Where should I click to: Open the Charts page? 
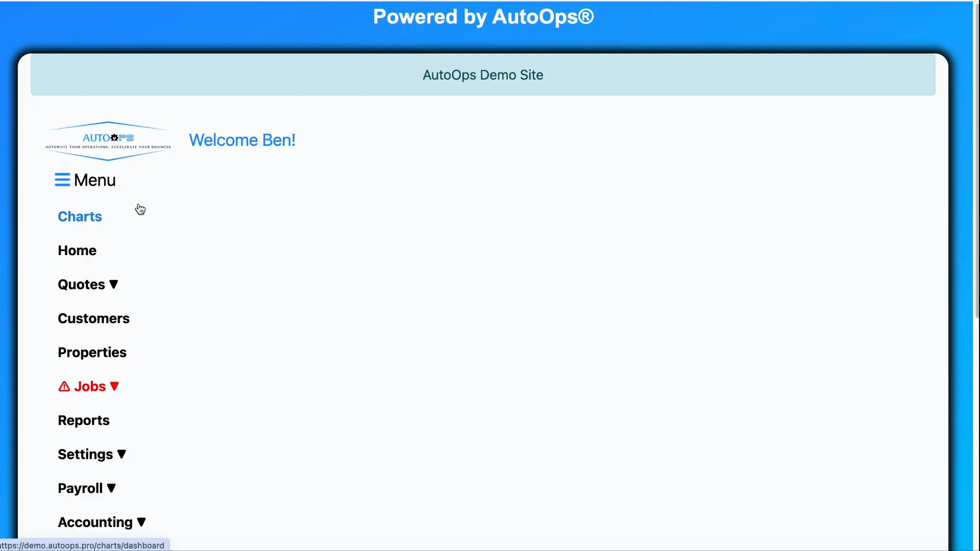tap(80, 216)
